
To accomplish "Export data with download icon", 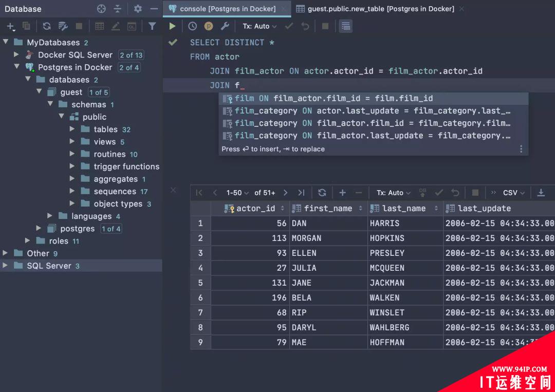I will click(541, 193).
